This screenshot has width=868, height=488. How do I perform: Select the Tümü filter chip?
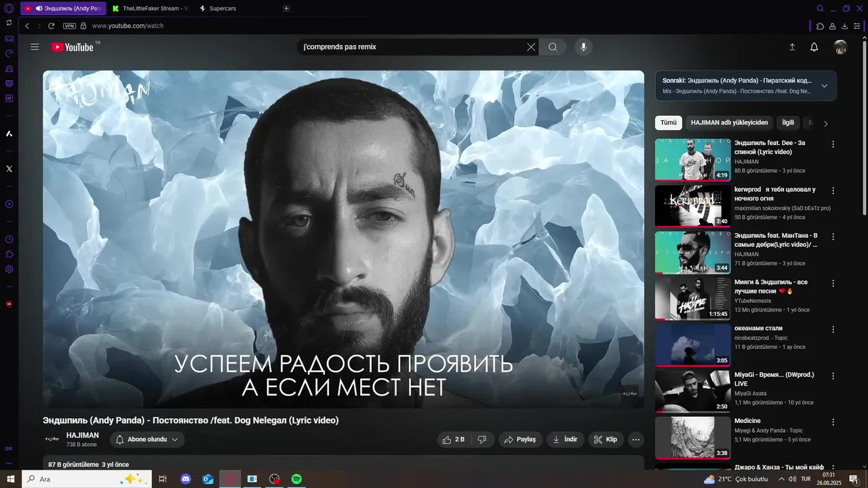(669, 123)
